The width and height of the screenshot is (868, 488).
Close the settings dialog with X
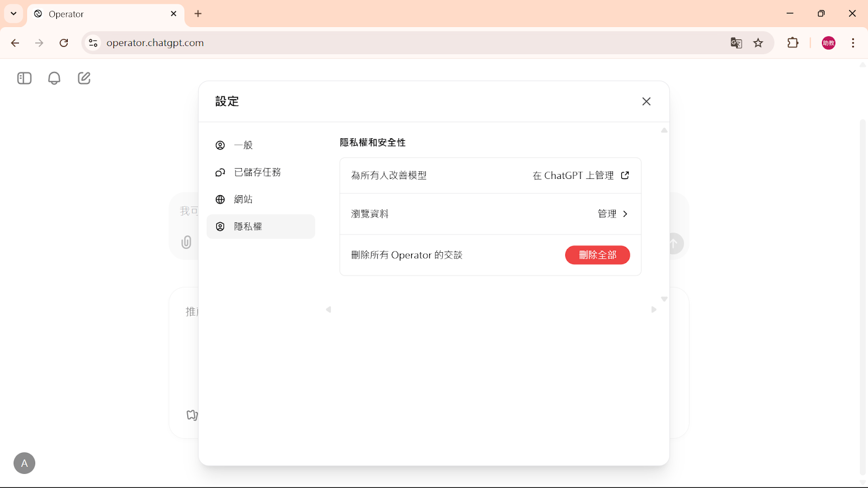tap(646, 101)
